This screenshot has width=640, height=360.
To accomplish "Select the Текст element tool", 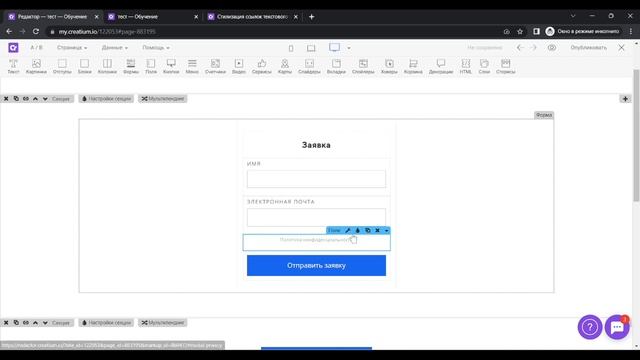I will [13, 66].
